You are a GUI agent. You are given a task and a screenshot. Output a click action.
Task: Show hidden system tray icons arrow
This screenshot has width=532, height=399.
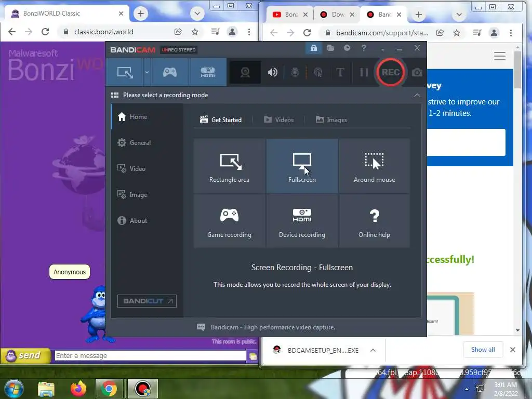click(467, 389)
